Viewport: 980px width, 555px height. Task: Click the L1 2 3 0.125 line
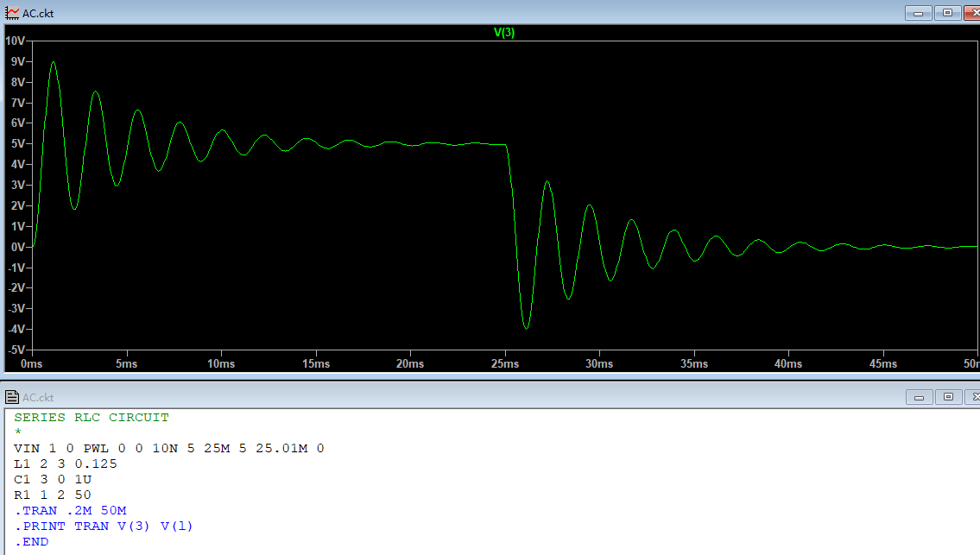65,464
